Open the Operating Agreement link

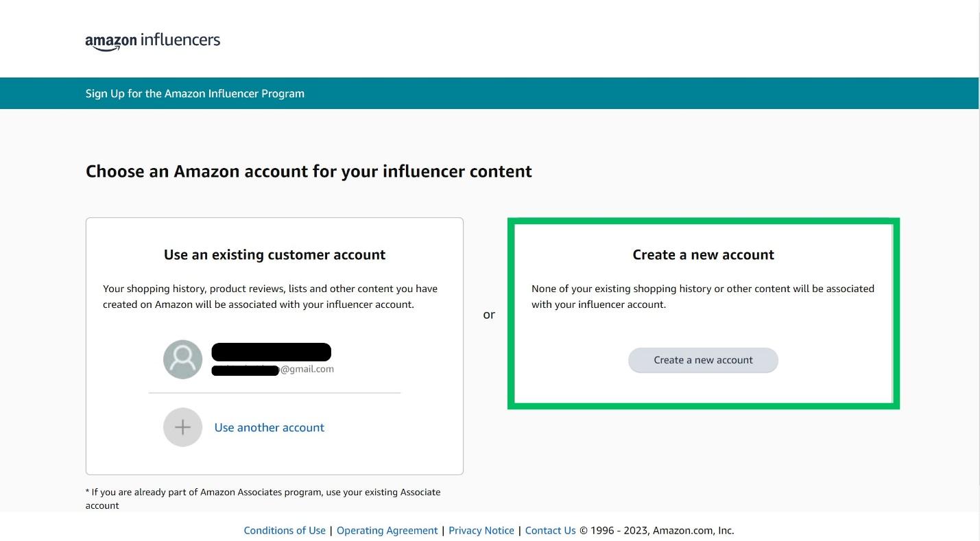[387, 530]
